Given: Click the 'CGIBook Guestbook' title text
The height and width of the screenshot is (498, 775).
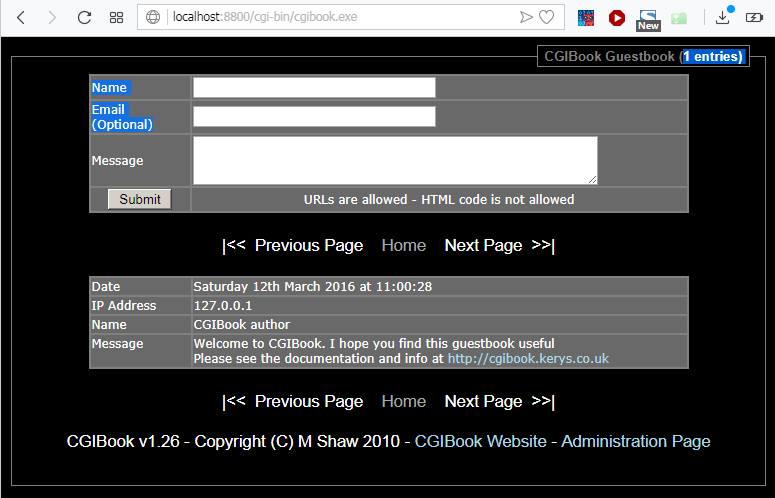Looking at the screenshot, I should pyautogui.click(x=609, y=56).
